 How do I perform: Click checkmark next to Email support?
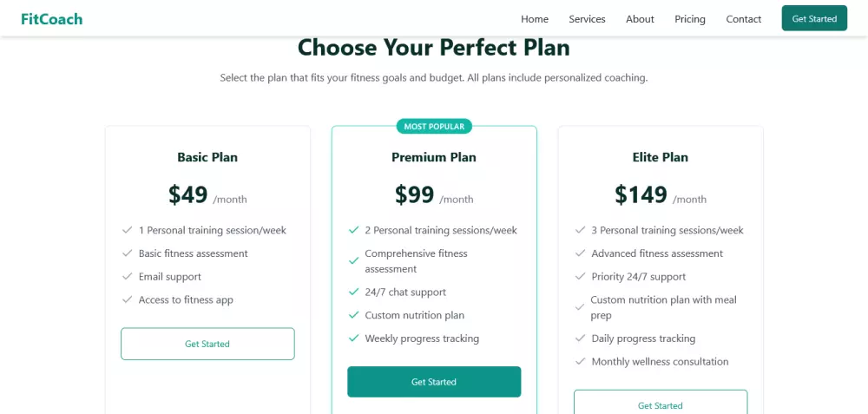[x=128, y=277]
